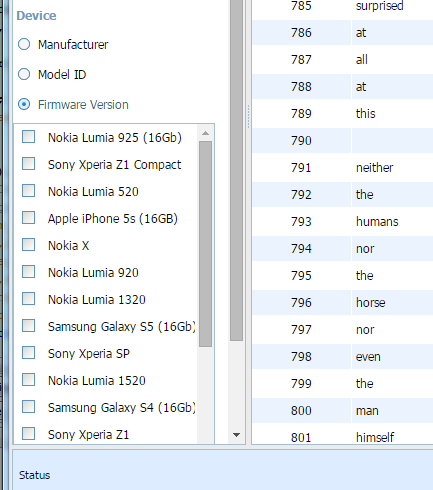This screenshot has height=490, width=433.
Task: Click the 'the' cell in row 799
Action: 392,384
